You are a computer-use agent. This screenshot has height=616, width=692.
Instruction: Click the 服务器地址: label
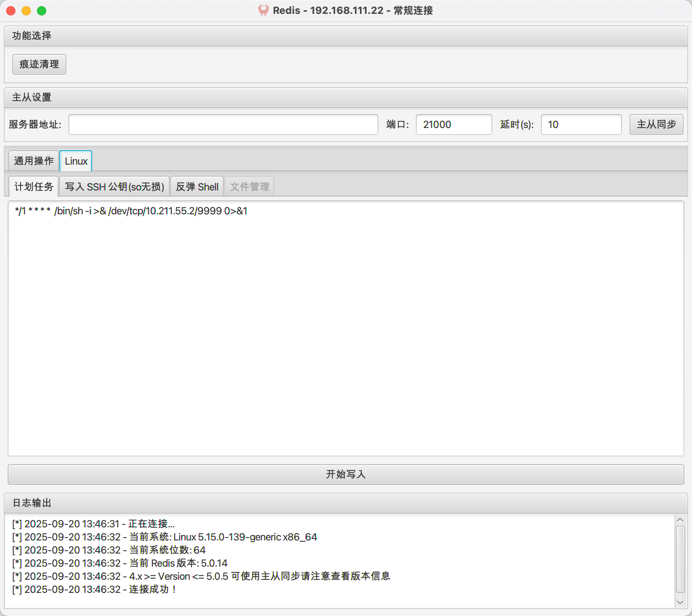pos(35,125)
